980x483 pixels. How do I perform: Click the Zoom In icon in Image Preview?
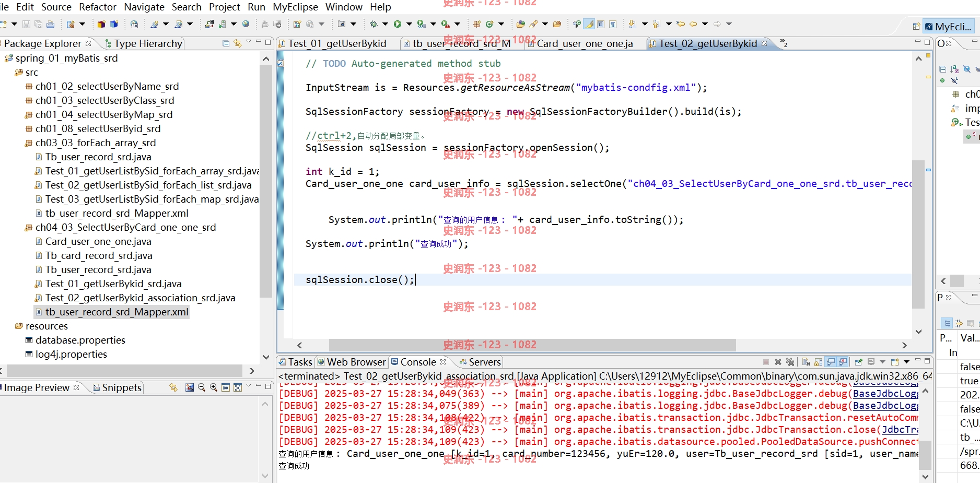click(214, 387)
